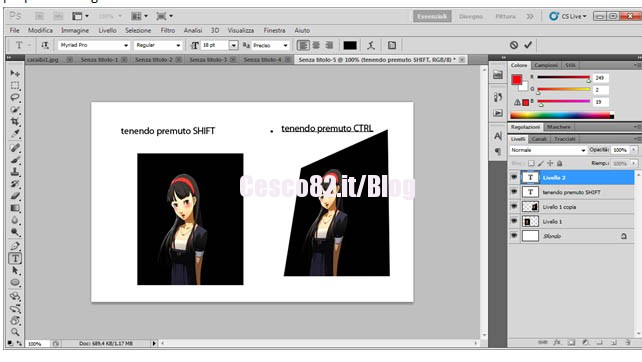The height and width of the screenshot is (362, 642).
Task: Open the Modifica menu
Action: pos(40,30)
